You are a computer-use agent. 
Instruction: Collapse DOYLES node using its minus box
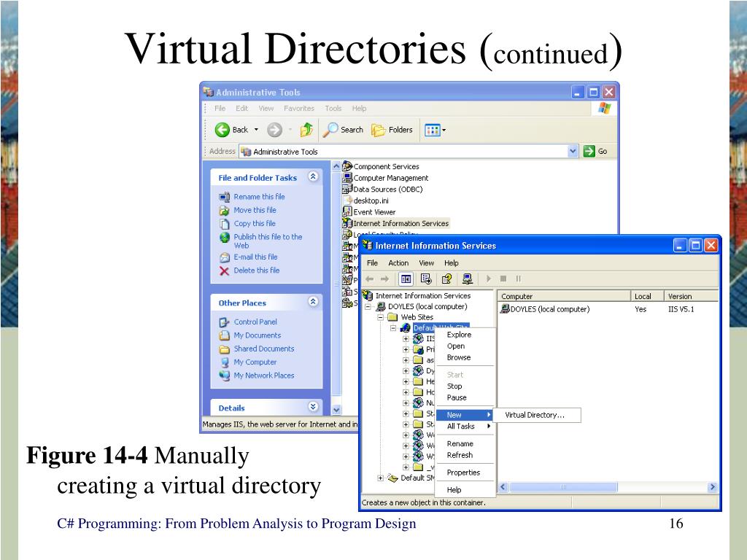click(x=368, y=307)
